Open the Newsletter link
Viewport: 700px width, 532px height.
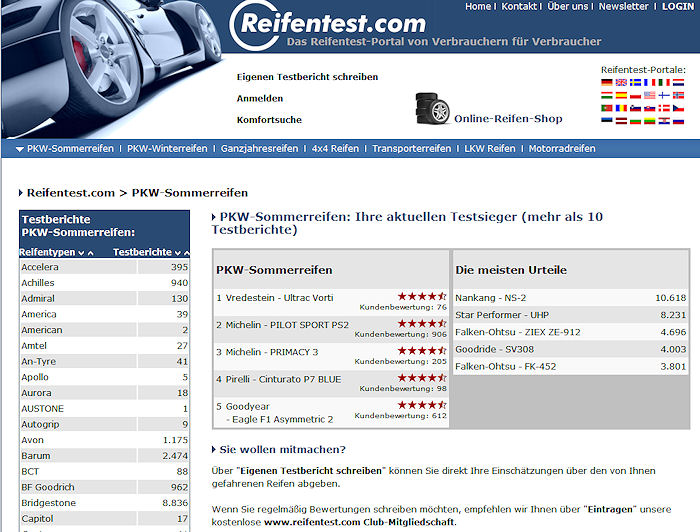[624, 6]
